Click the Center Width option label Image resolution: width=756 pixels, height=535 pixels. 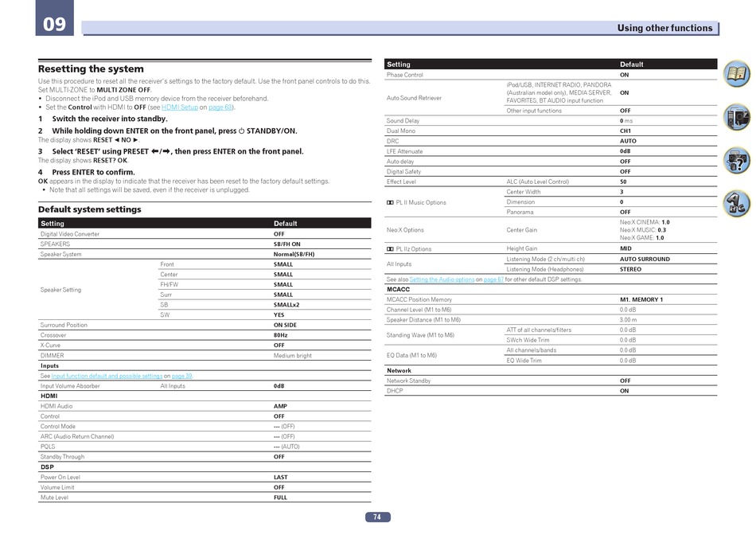524,192
